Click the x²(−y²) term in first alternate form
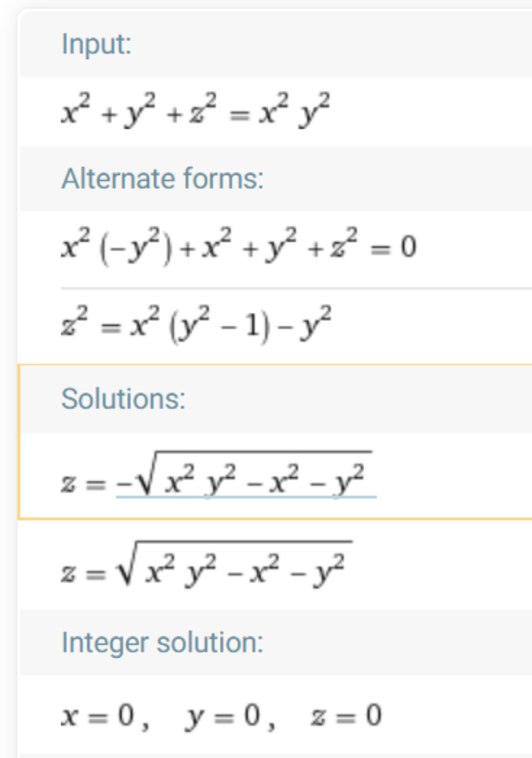 coord(116,247)
